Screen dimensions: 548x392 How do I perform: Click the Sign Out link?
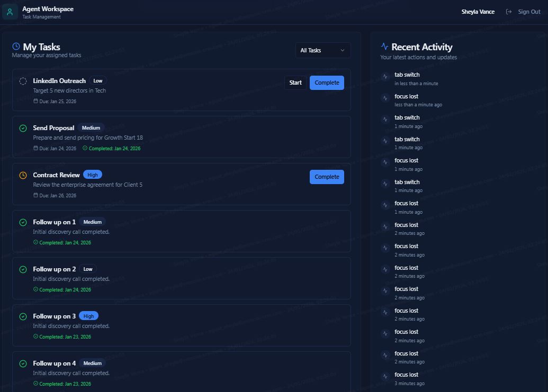(x=528, y=11)
